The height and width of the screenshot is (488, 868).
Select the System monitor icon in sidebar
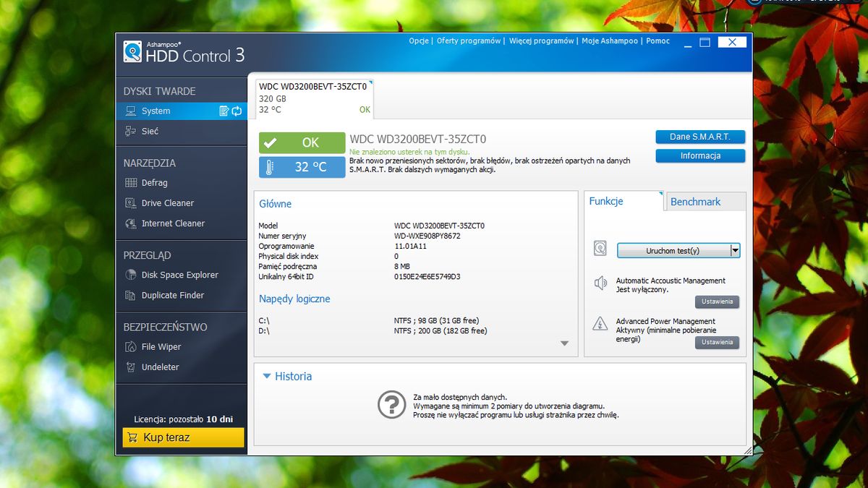point(131,111)
